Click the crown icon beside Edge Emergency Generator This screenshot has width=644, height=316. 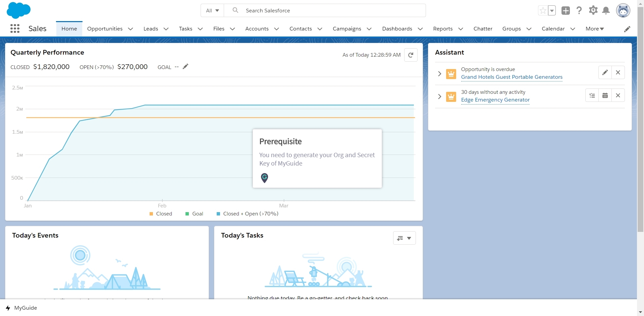pos(451,97)
